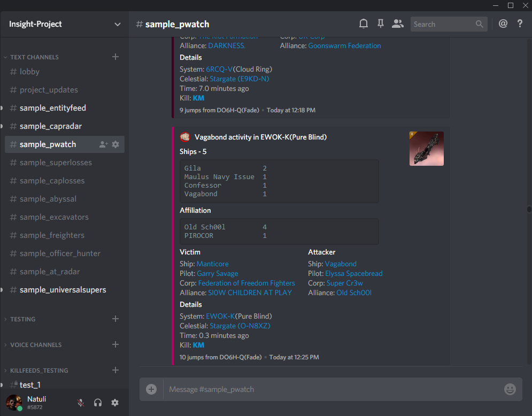Open sample_excavators channel
Image resolution: width=532 pixels, height=416 pixels.
point(65,217)
